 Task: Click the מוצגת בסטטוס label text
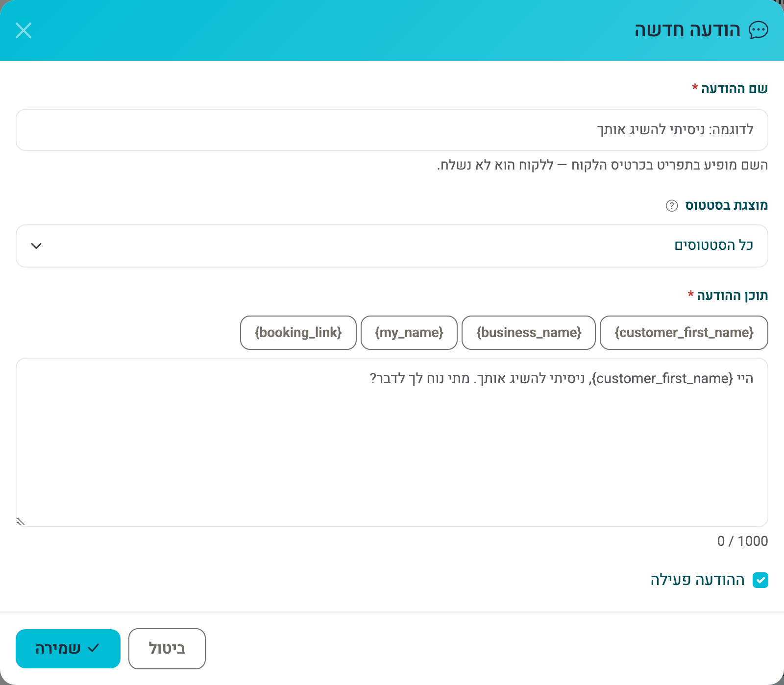(726, 205)
